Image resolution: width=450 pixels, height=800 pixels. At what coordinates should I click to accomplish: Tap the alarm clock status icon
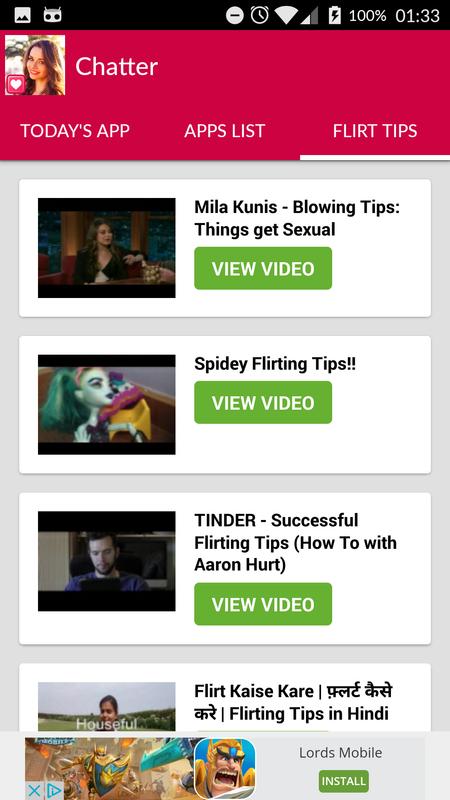point(260,15)
